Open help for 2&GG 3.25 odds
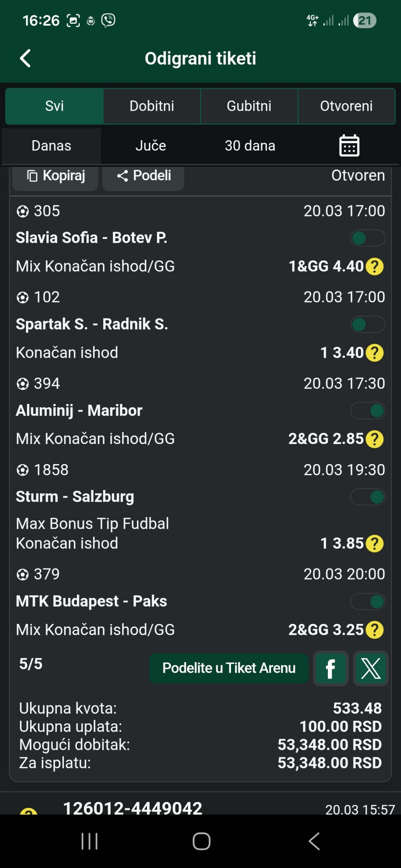 375,630
